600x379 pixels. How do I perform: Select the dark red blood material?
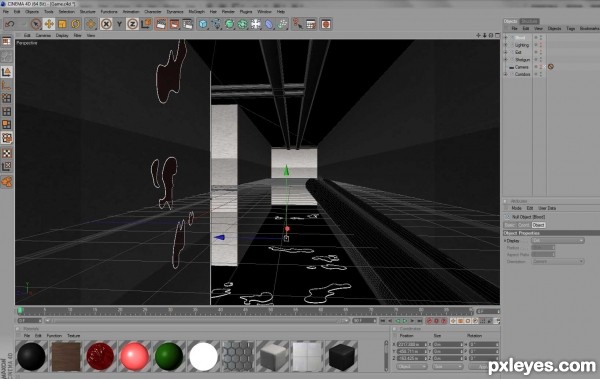pyautogui.click(x=100, y=356)
